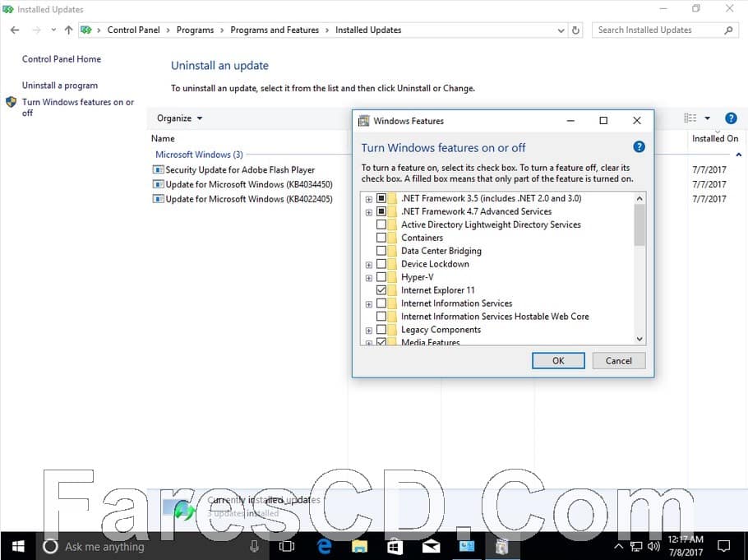The width and height of the screenshot is (748, 560).
Task: Open File Explorer from the taskbar
Action: 360,546
